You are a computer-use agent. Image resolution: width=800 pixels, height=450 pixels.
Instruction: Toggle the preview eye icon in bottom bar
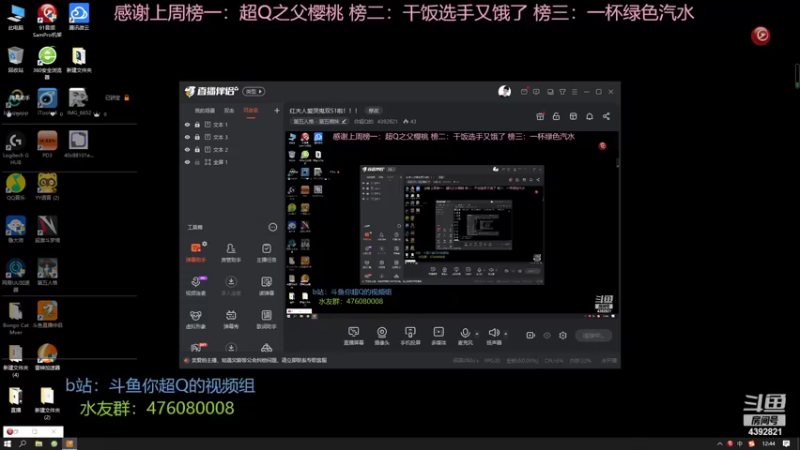tap(547, 335)
